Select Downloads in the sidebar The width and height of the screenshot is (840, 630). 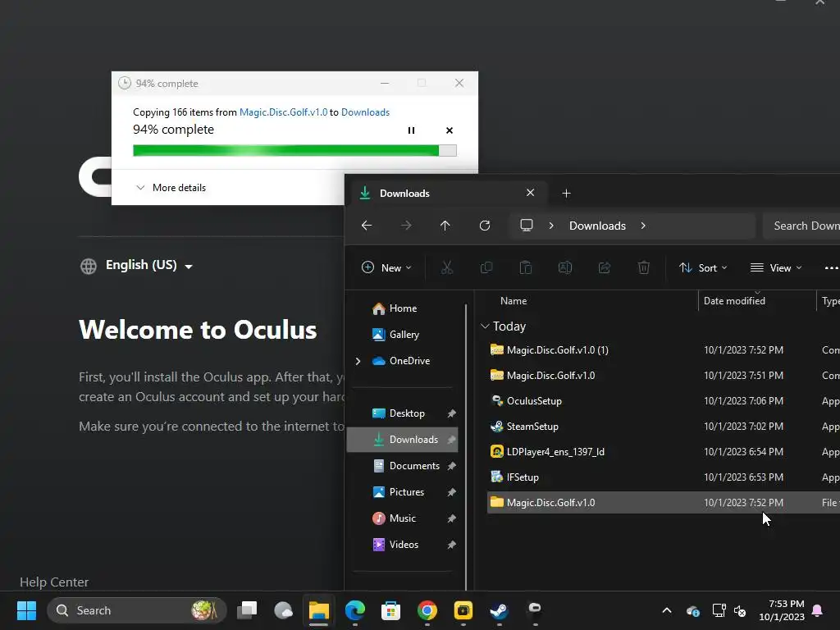(402, 440)
